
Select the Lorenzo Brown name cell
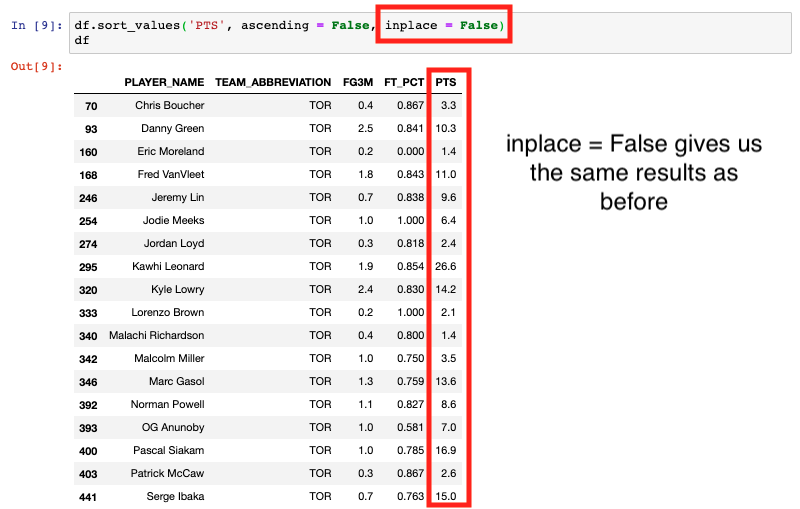167,312
